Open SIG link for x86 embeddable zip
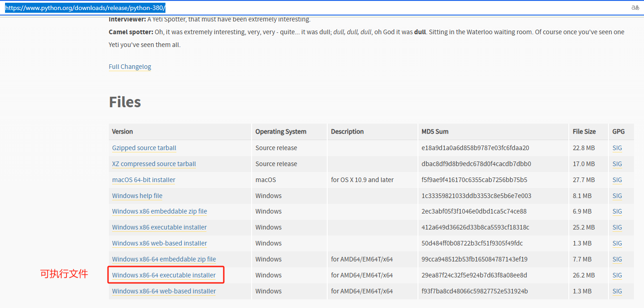The width and height of the screenshot is (644, 308). click(617, 211)
